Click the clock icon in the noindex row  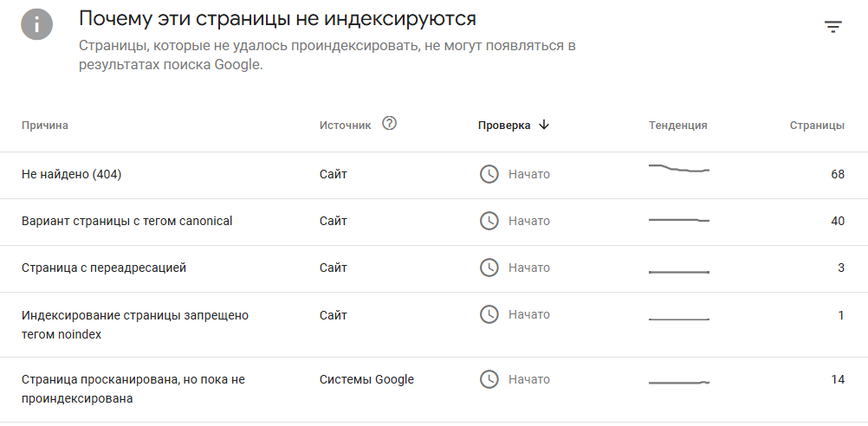[x=489, y=314]
